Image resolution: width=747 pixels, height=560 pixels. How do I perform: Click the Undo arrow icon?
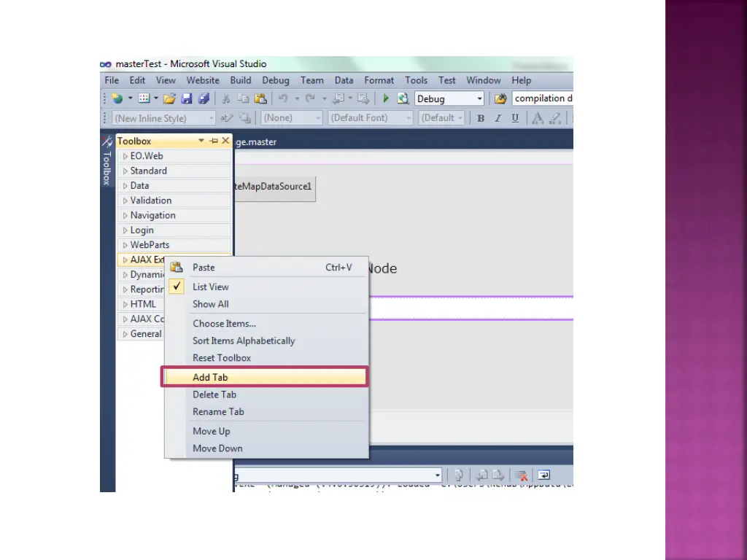[x=283, y=98]
